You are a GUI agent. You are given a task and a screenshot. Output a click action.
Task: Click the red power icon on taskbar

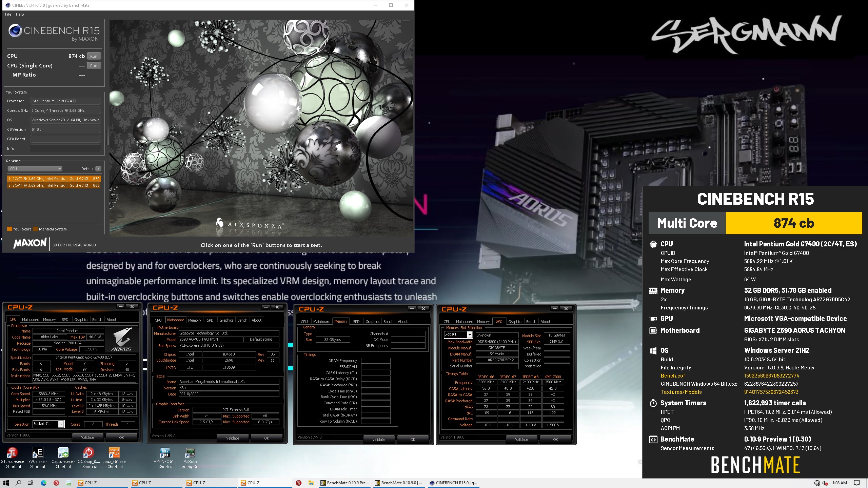[x=56, y=483]
